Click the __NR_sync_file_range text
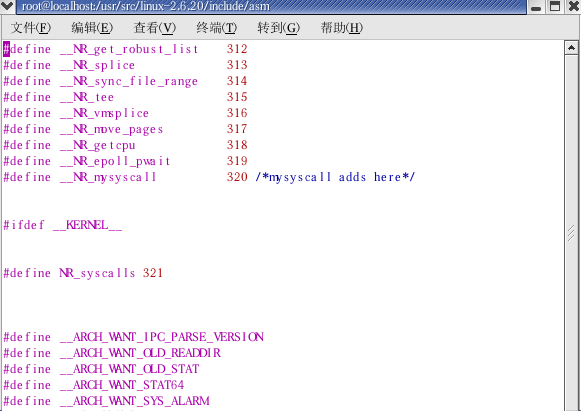The width and height of the screenshot is (581, 411). [x=129, y=82]
